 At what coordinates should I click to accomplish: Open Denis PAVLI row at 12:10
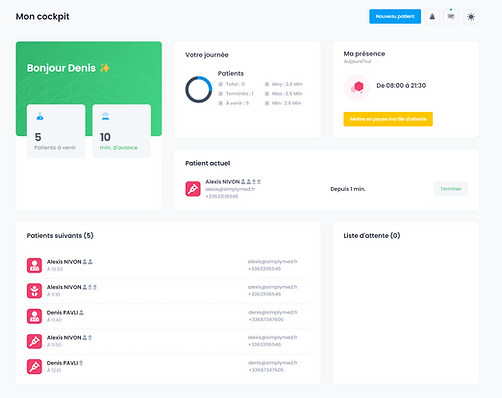point(168,367)
